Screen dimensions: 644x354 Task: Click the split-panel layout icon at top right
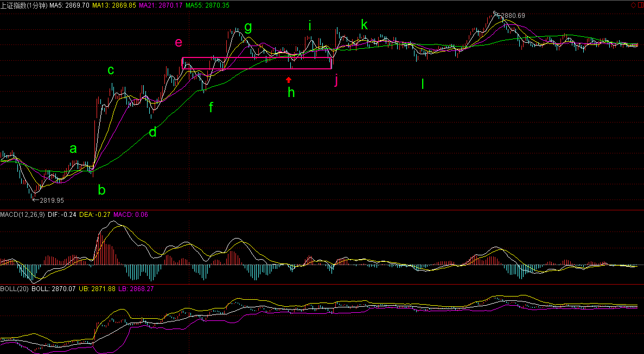click(640, 5)
